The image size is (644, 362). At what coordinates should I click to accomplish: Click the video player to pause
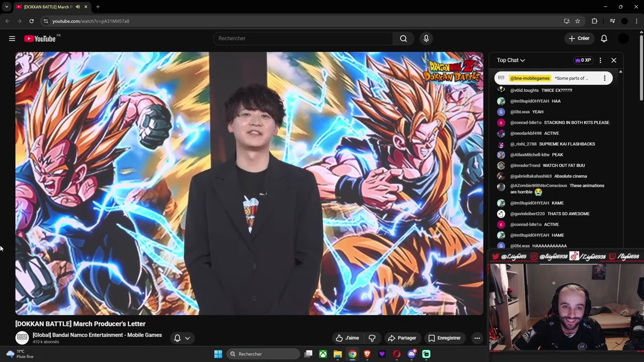[x=249, y=184]
